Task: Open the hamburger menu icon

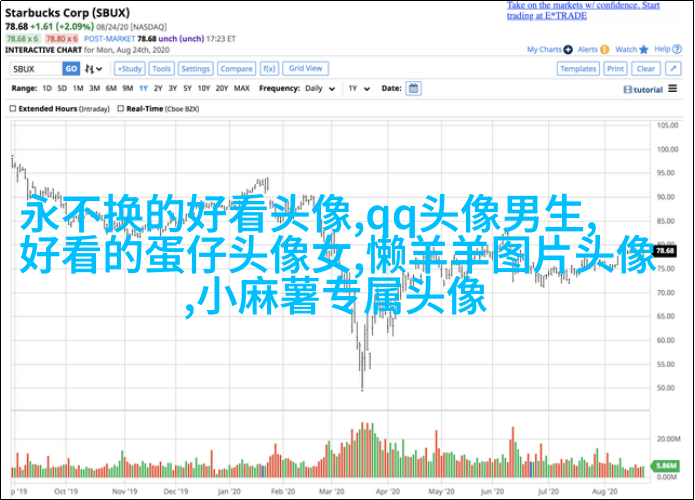Action: [x=672, y=89]
